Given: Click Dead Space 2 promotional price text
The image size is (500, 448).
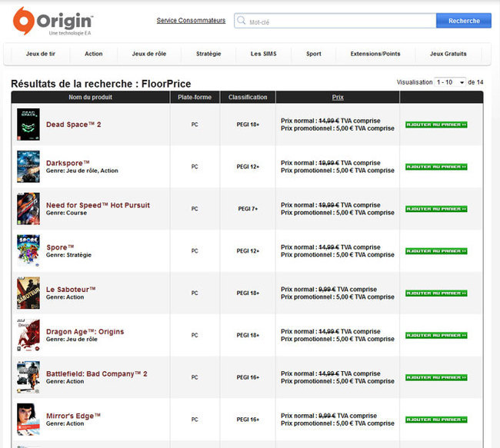Looking at the screenshot, I should pyautogui.click(x=338, y=128).
